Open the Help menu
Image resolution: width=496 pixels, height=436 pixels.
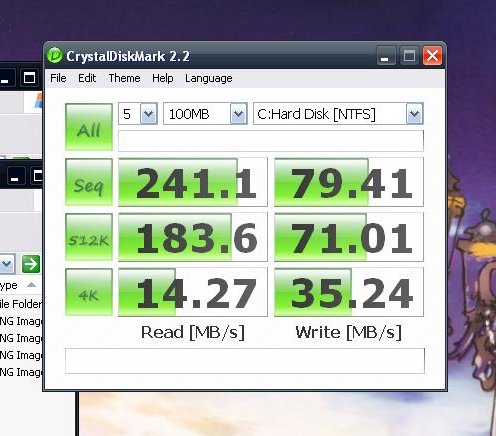[x=163, y=78]
